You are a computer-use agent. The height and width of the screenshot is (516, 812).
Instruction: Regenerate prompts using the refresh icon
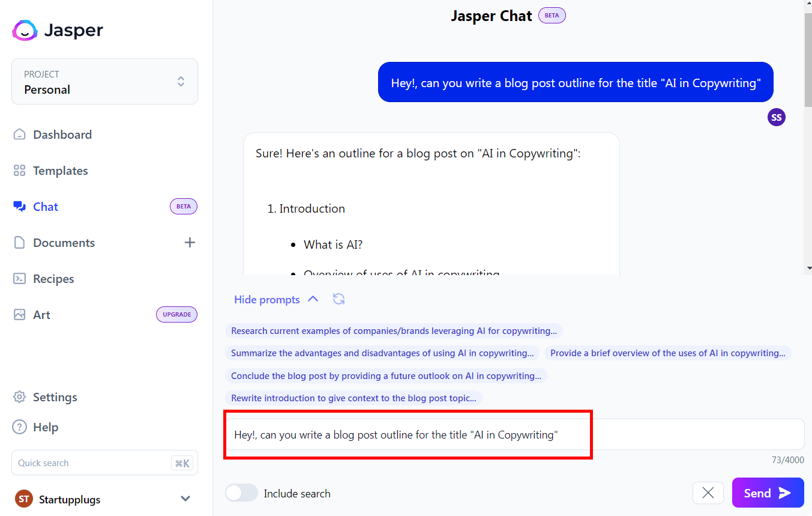[x=338, y=299]
